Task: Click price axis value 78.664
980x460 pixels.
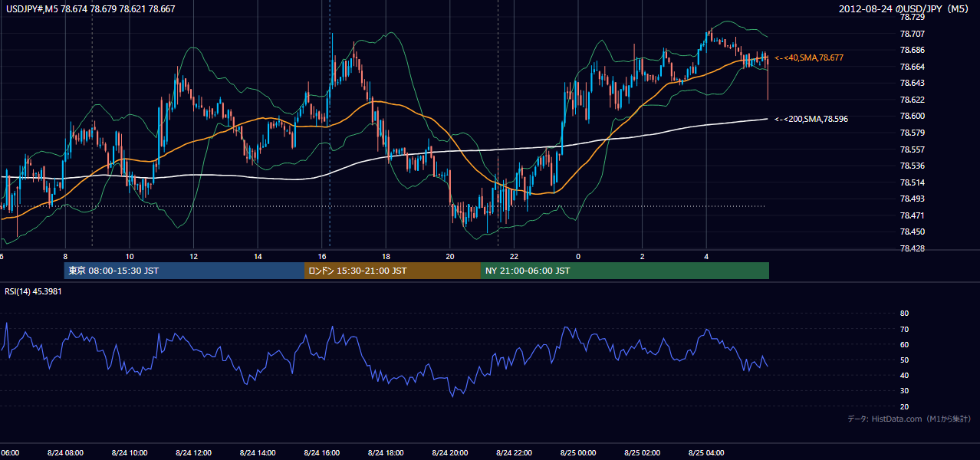Action: [x=912, y=67]
